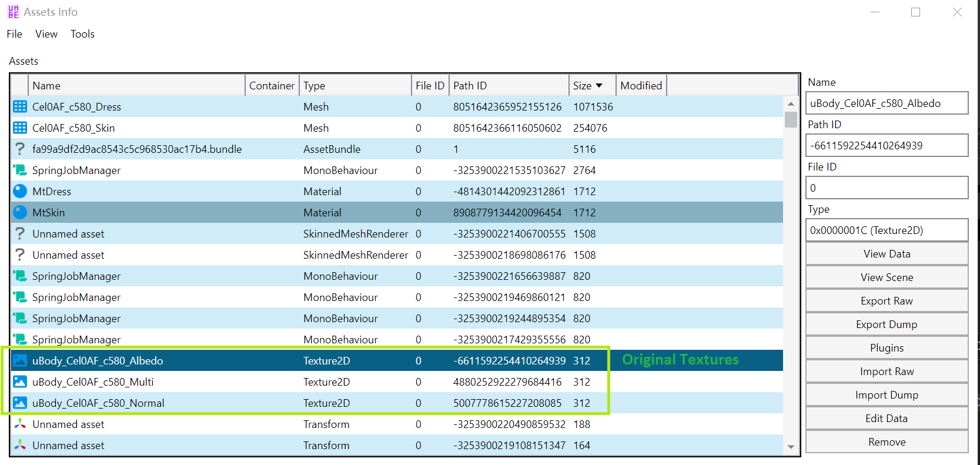The image size is (980, 465).
Task: Click the material sphere icon beside MtSkin
Action: 20,212
